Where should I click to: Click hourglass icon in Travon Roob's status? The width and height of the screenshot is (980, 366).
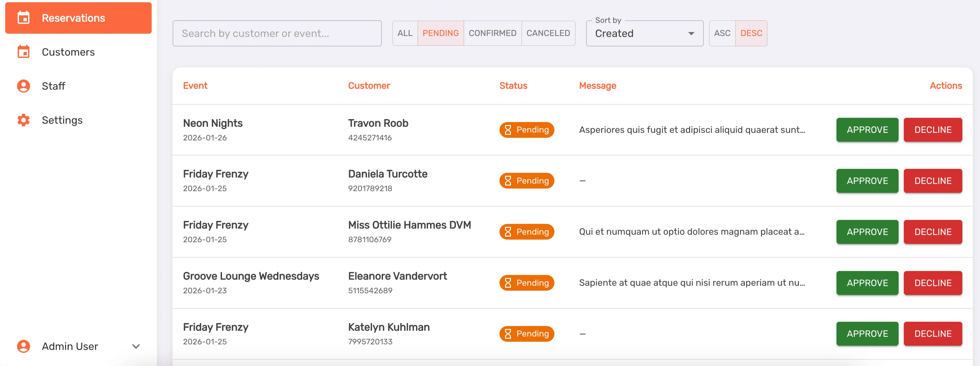(508, 130)
